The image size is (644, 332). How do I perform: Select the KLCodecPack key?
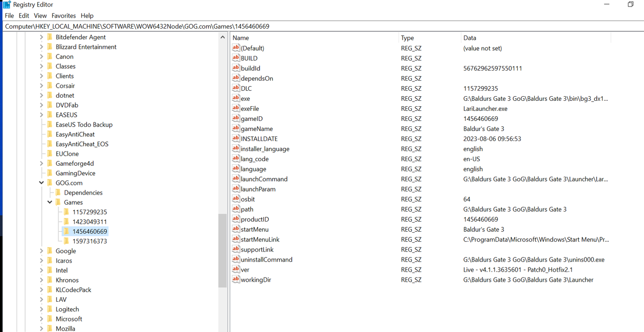coord(73,290)
